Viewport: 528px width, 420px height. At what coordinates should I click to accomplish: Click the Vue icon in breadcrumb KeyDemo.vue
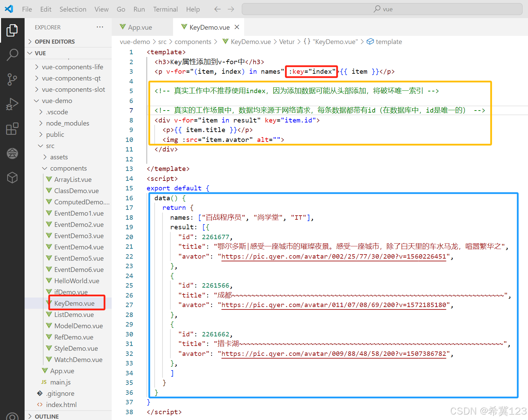[x=225, y=42]
